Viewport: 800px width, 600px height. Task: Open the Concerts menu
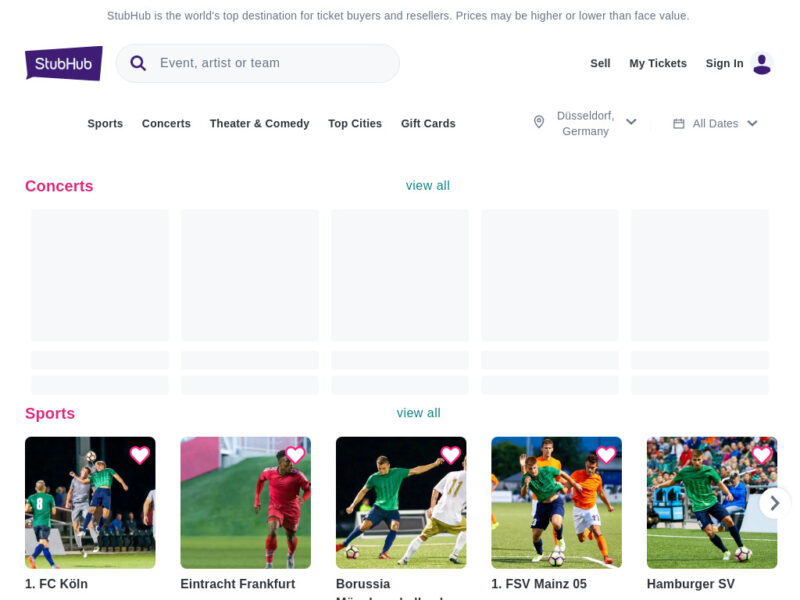(166, 124)
